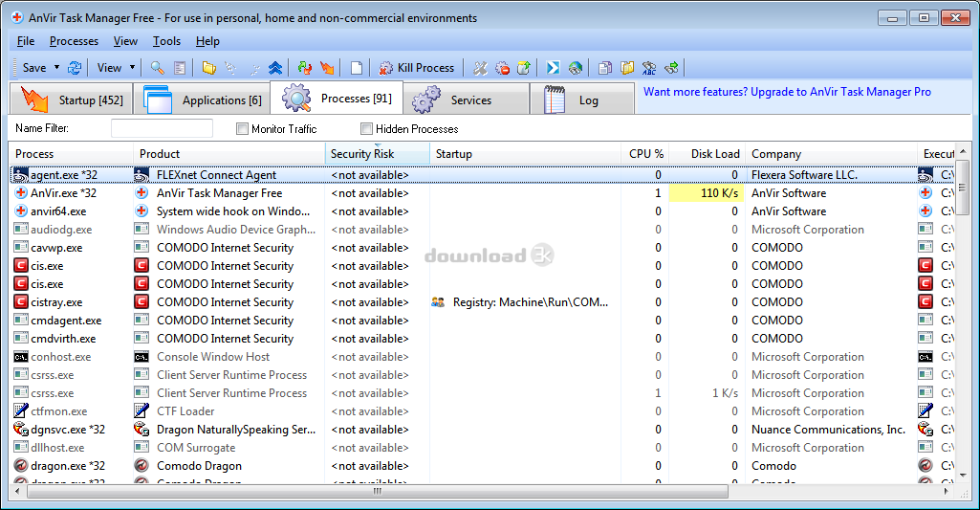Image resolution: width=980 pixels, height=510 pixels.
Task: Open the View menu in menu bar
Action: [125, 41]
